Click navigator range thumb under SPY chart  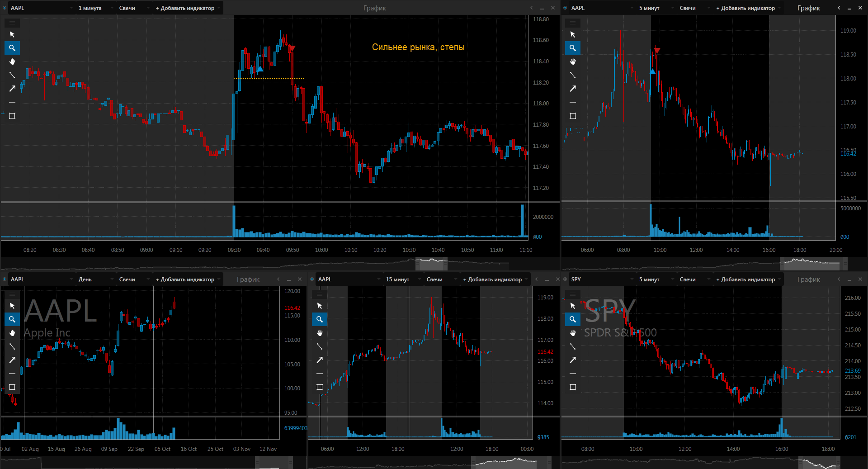pyautogui.click(x=819, y=463)
